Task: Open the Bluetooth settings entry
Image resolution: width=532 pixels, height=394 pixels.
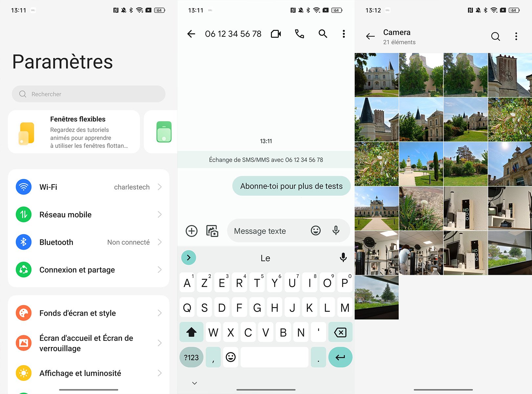Action: [89, 242]
